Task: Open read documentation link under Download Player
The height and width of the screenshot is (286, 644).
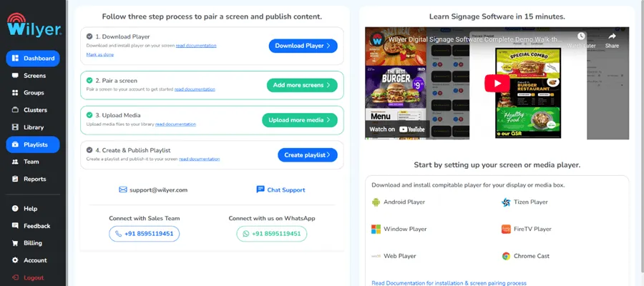Action: pyautogui.click(x=196, y=46)
